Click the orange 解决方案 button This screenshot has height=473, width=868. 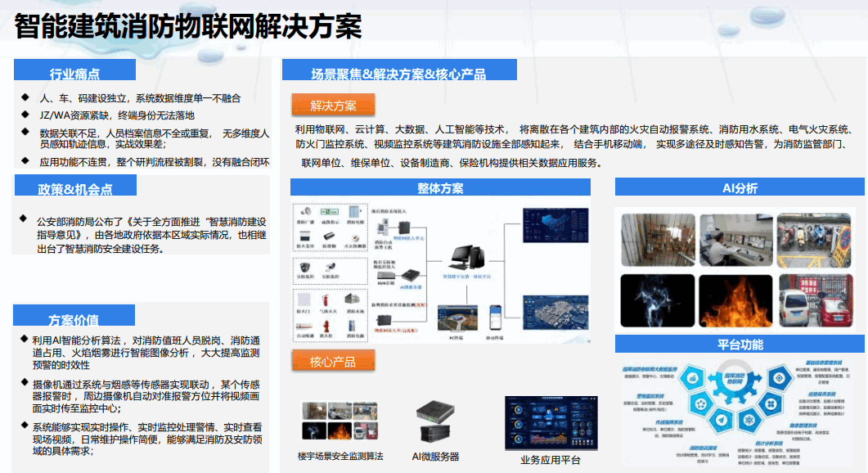point(334,105)
